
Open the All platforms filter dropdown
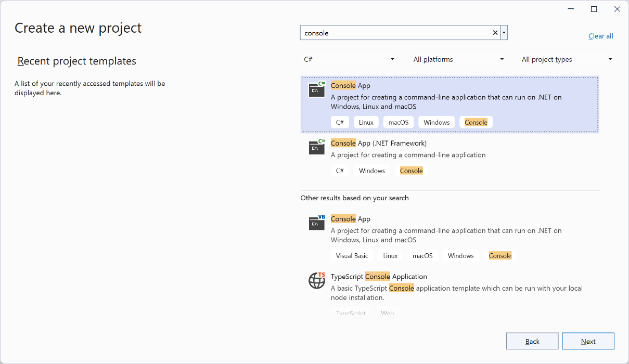459,59
